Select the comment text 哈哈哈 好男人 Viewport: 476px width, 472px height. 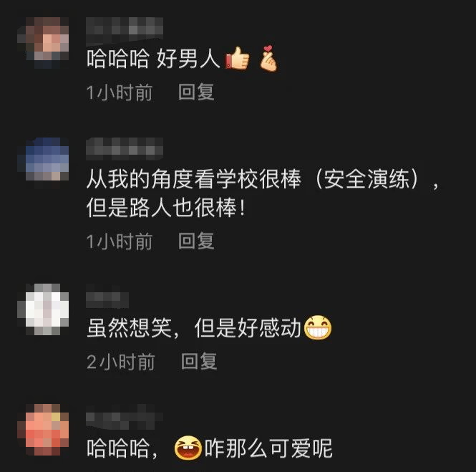pyautogui.click(x=153, y=58)
